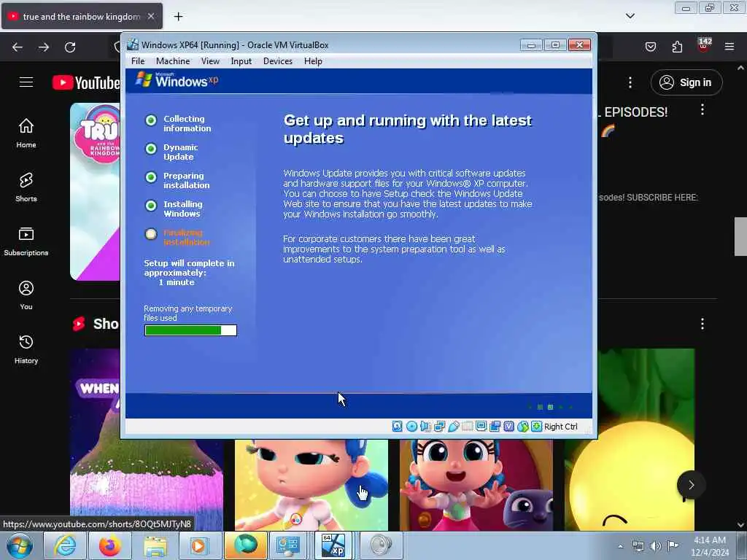Click 'Removing any temporary files used' text
Image resolution: width=747 pixels, height=560 pixels.
pyautogui.click(x=187, y=313)
